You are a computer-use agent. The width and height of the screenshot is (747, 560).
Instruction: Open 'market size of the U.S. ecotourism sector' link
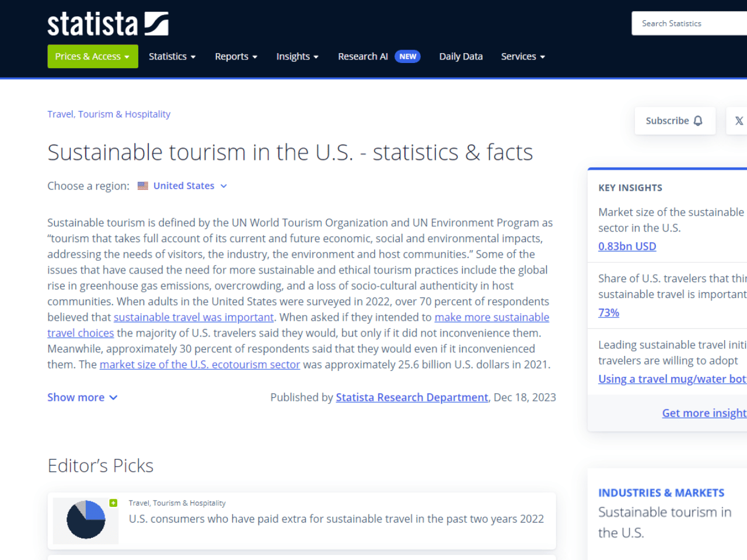[200, 365]
